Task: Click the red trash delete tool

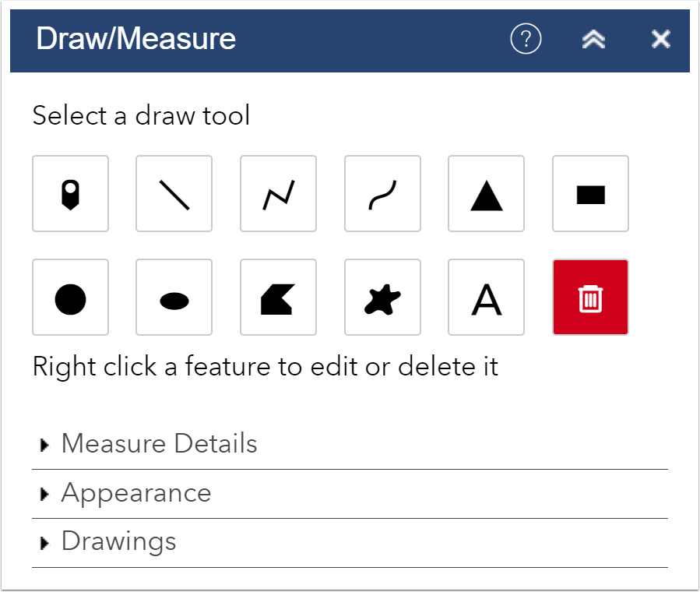Action: coord(590,297)
